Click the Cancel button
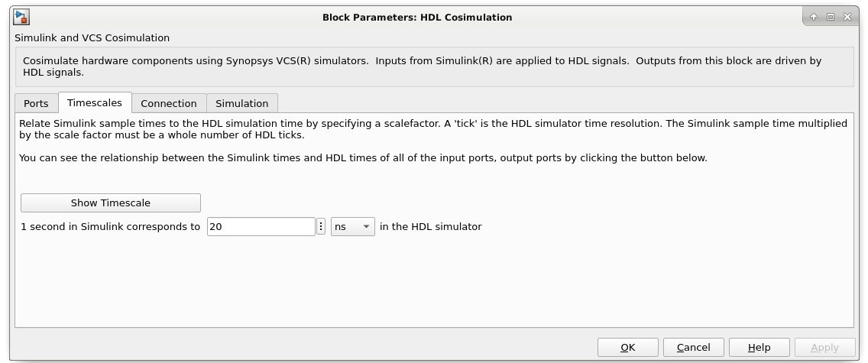The width and height of the screenshot is (868, 363). pyautogui.click(x=693, y=348)
